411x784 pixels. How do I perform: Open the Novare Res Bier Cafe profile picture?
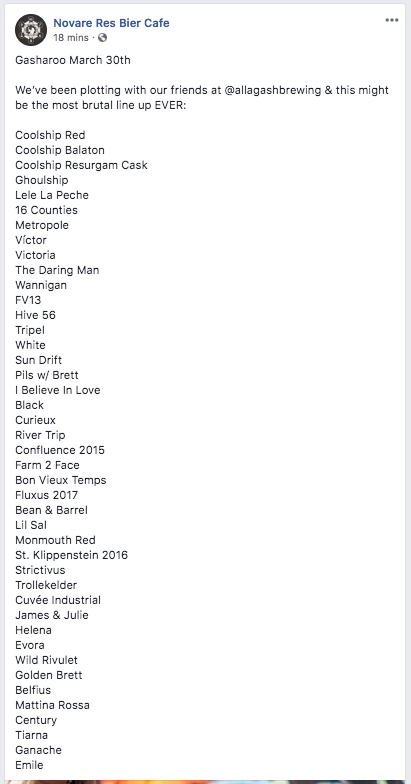coord(31,30)
